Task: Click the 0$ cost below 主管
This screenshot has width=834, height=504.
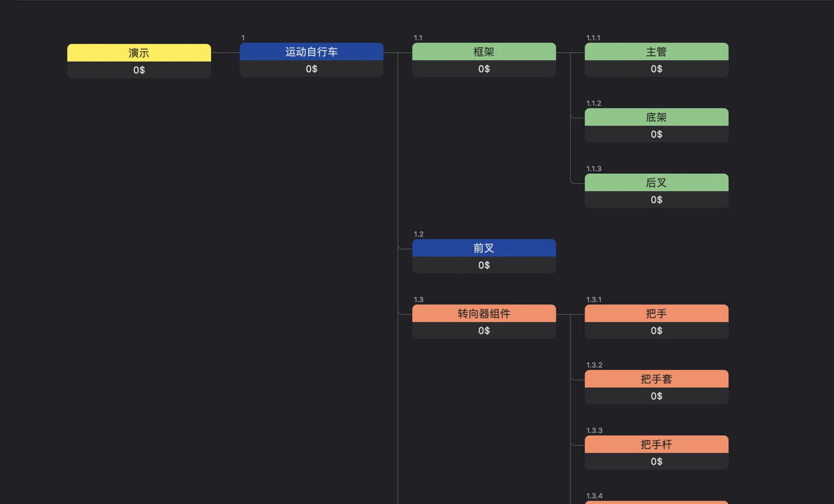Action: pos(656,69)
